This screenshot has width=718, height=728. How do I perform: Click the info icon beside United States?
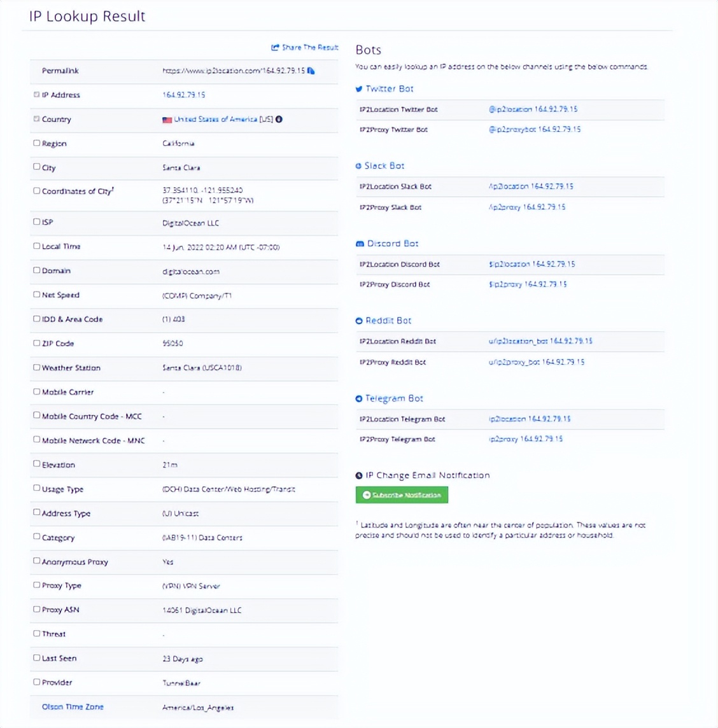[x=279, y=119]
